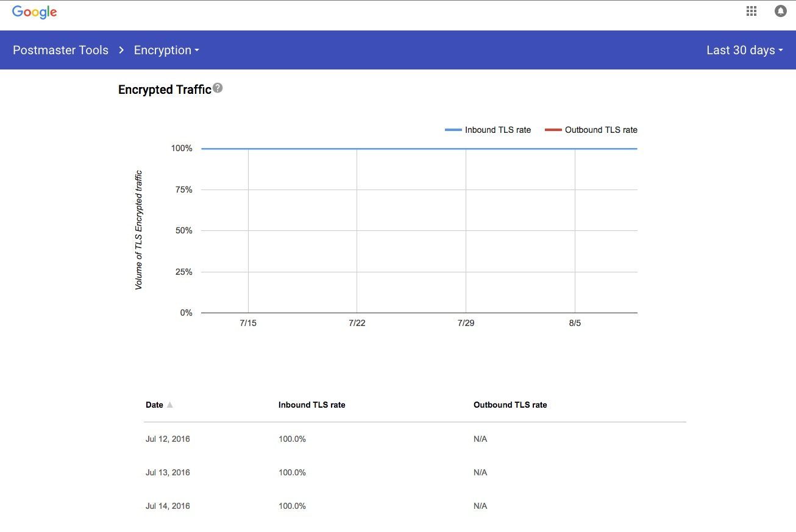Toggle the Inbound TLS rate legend entry
Image resolution: width=796 pixels, height=532 pixels.
488,130
